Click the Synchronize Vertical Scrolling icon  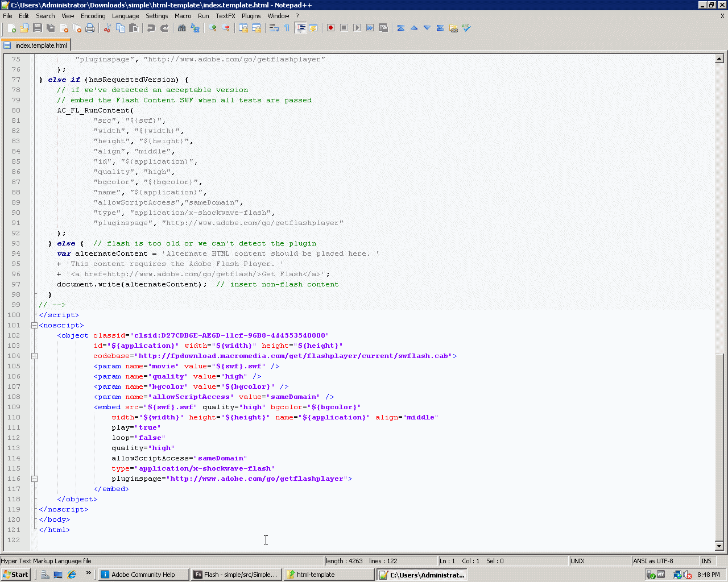pyautogui.click(x=243, y=28)
